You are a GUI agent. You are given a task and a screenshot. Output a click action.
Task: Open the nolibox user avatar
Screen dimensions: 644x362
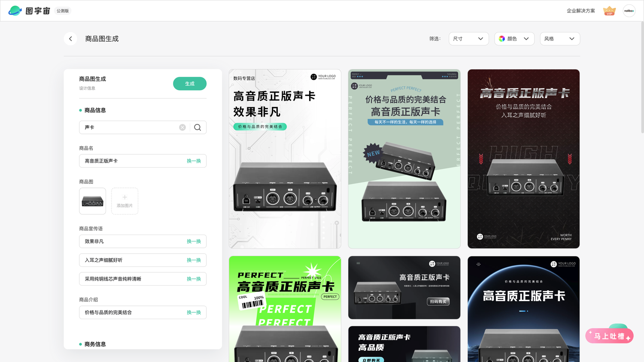629,11
